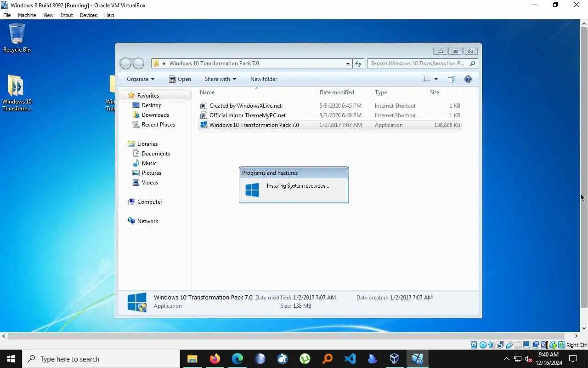Open the VirtualBox Help menu
588x368 pixels.
(109, 15)
